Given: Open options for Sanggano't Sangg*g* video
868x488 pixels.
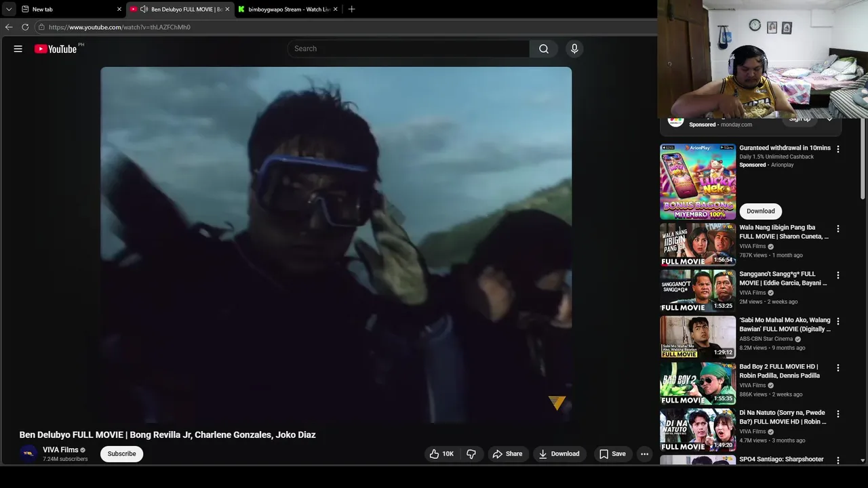Looking at the screenshot, I should coord(838,275).
